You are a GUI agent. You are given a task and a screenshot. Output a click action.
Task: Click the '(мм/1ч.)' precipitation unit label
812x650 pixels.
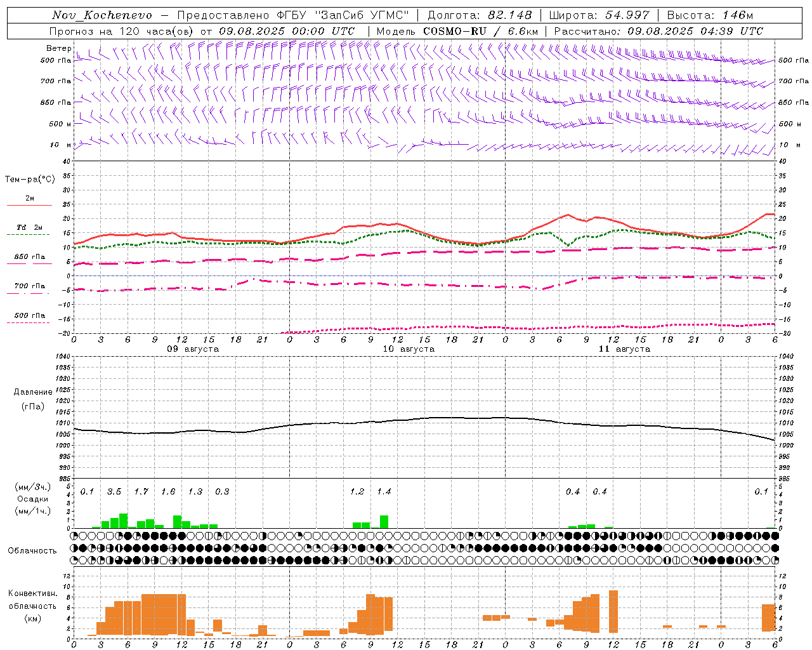pyautogui.click(x=33, y=511)
